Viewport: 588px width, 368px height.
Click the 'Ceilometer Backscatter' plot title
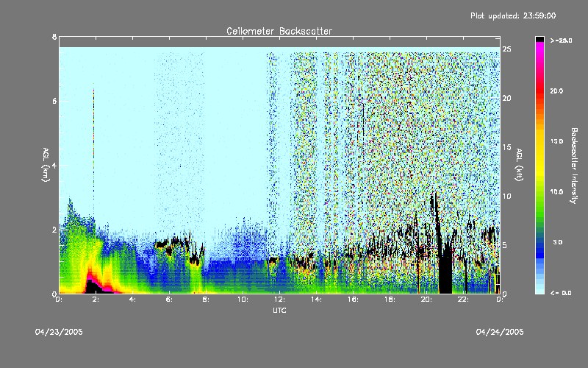[279, 31]
